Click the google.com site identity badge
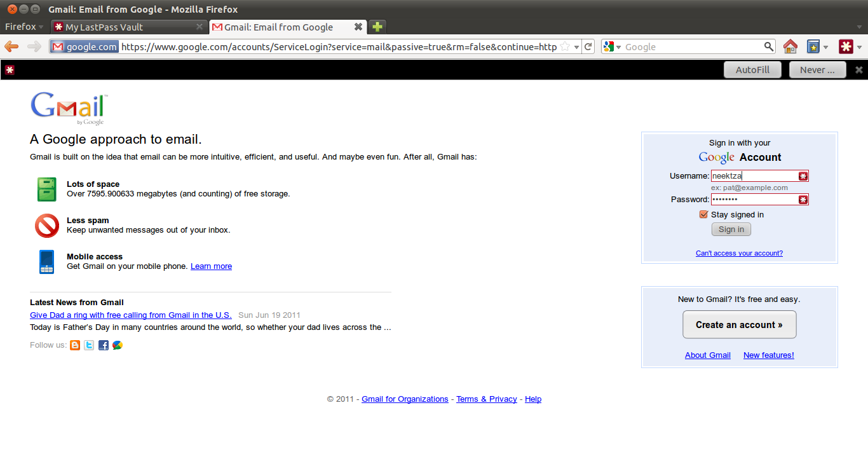 click(85, 46)
